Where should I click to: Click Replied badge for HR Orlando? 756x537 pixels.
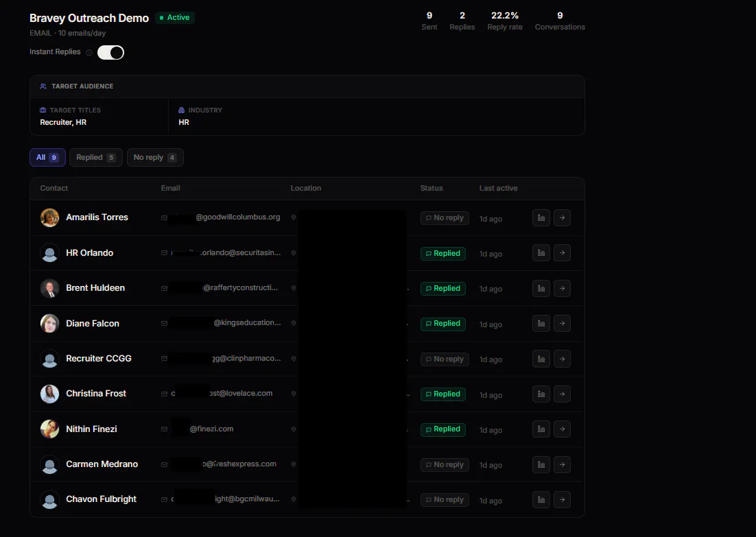(443, 254)
